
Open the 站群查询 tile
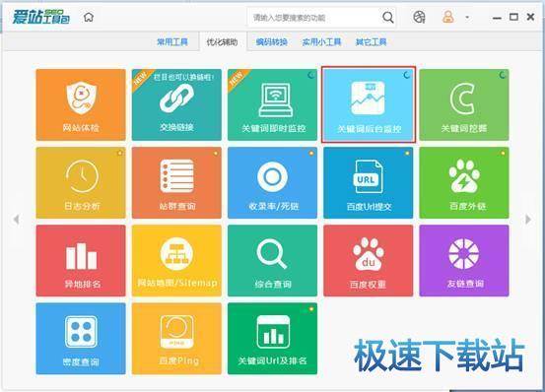tap(176, 182)
